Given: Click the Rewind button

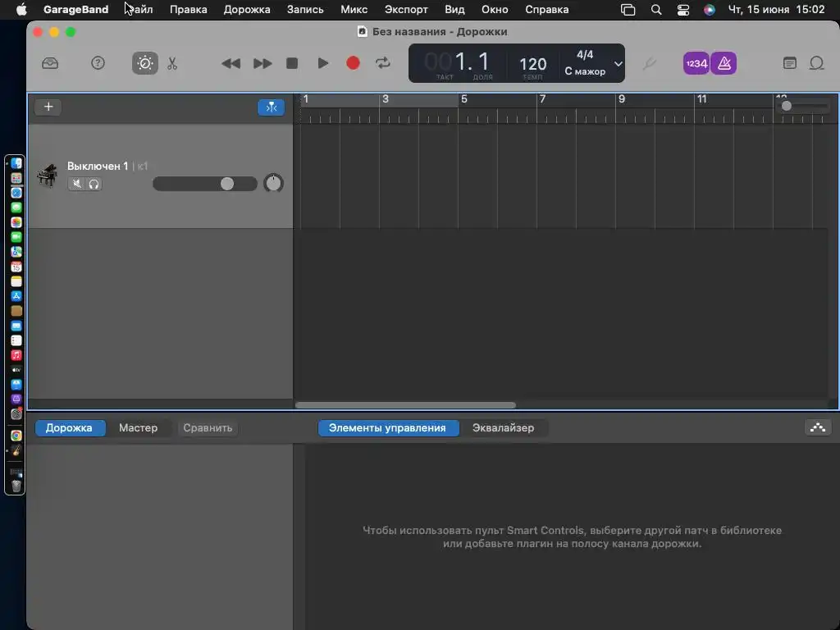Looking at the screenshot, I should 231,63.
